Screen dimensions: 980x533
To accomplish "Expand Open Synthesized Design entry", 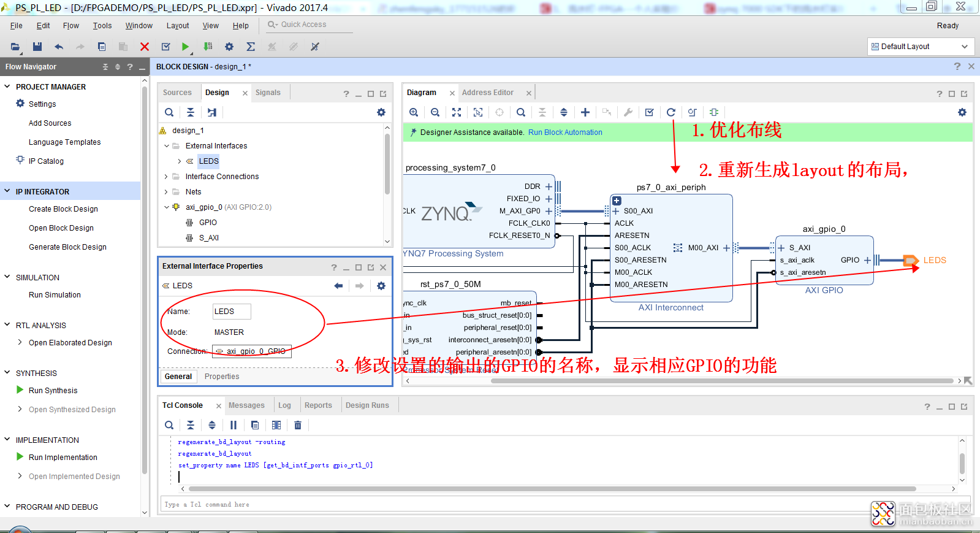I will click(x=20, y=409).
